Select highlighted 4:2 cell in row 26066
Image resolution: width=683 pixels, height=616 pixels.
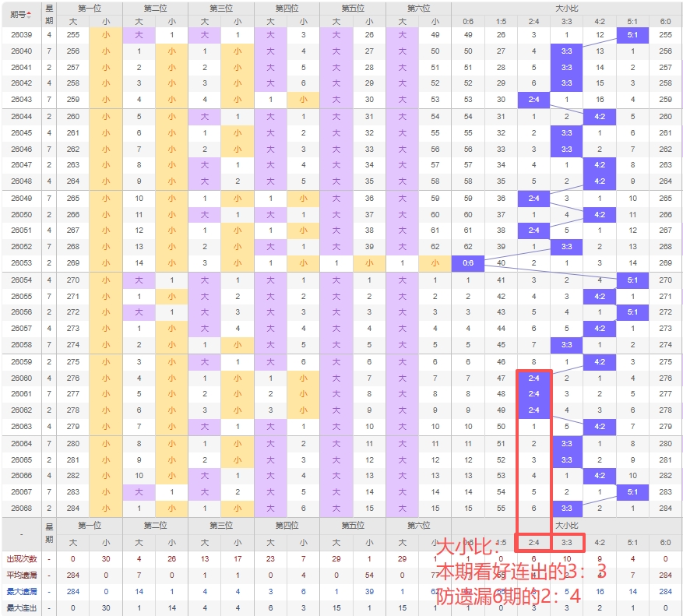pyautogui.click(x=600, y=476)
